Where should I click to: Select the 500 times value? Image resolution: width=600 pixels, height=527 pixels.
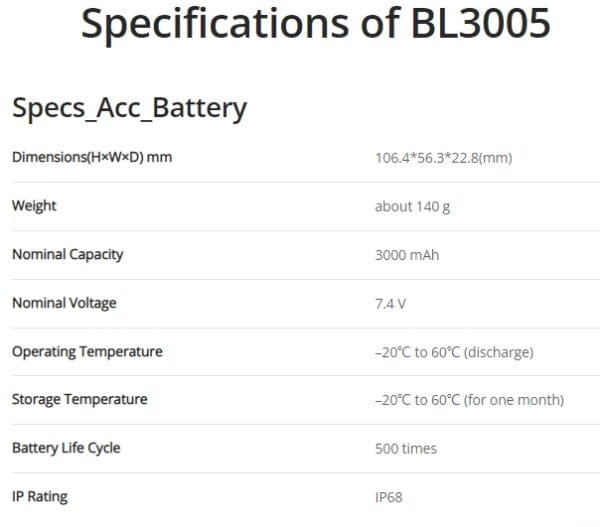[x=406, y=449]
